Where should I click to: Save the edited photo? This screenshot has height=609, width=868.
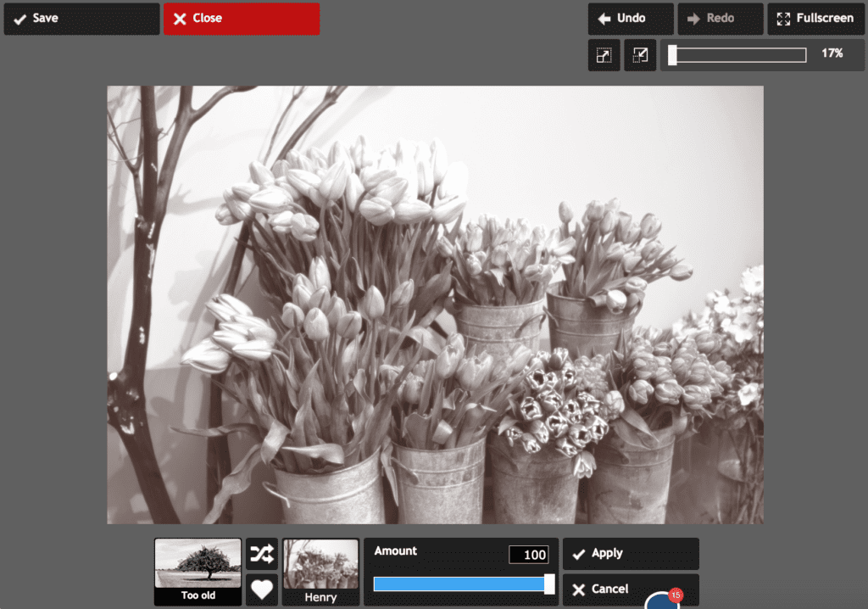click(81, 18)
